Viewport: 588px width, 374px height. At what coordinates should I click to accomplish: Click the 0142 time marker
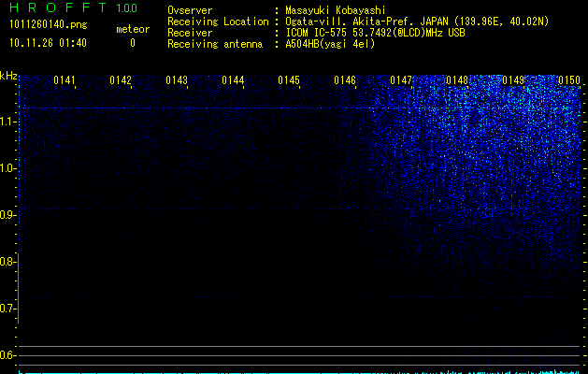[x=121, y=80]
